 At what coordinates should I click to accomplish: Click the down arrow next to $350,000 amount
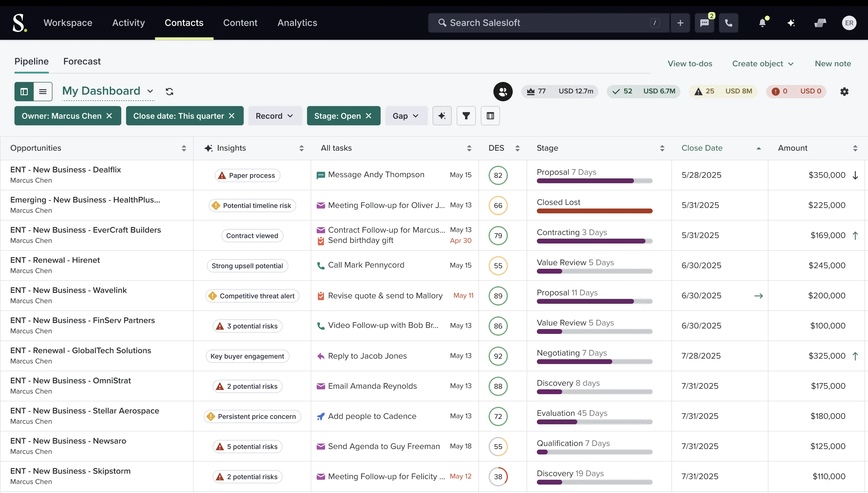point(855,175)
